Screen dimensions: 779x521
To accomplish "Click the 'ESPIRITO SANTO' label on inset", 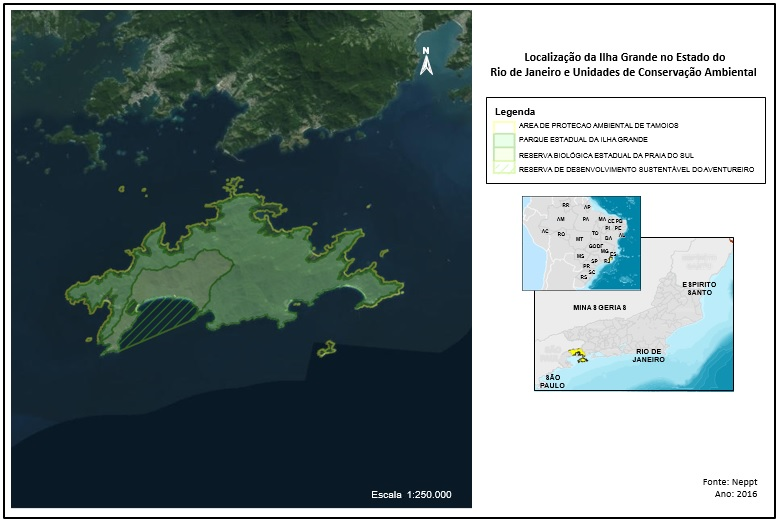I will (x=698, y=288).
